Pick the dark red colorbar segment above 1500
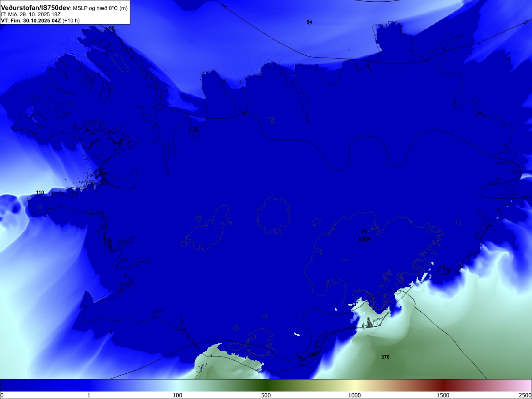Screen dimensions: 532x399 443,385
